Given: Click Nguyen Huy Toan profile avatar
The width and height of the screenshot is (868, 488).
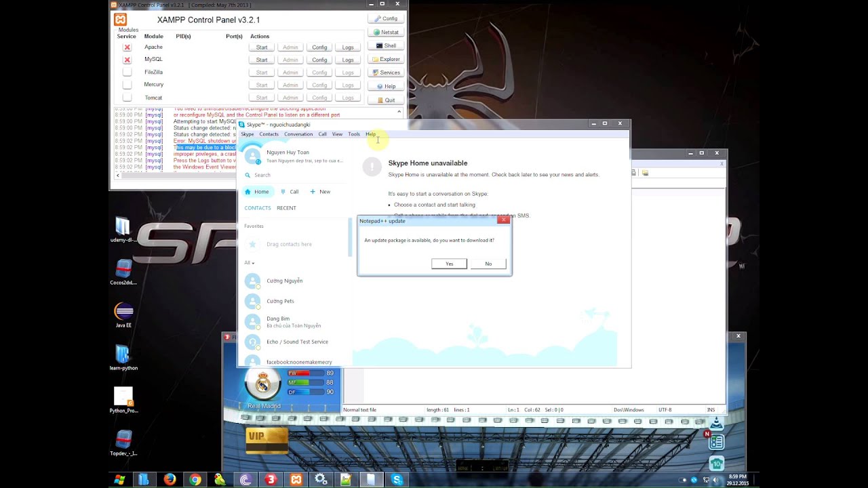Looking at the screenshot, I should tap(253, 156).
